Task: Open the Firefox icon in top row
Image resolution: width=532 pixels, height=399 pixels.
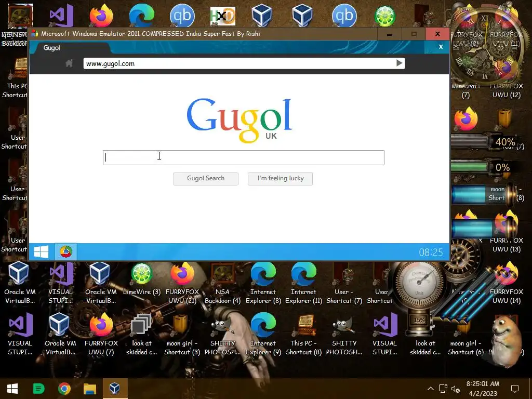Action: [101, 15]
